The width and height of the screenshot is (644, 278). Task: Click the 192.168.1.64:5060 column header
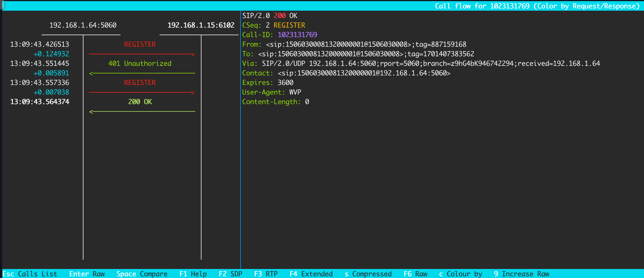click(x=83, y=25)
